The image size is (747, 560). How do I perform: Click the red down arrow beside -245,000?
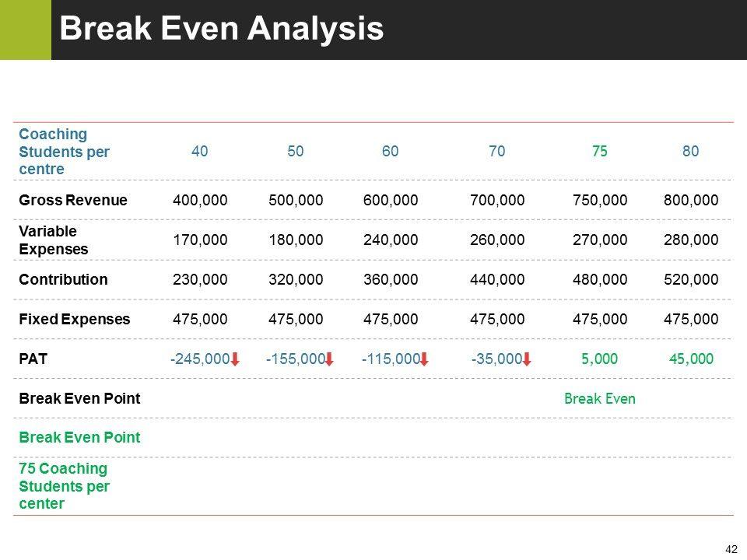235,359
